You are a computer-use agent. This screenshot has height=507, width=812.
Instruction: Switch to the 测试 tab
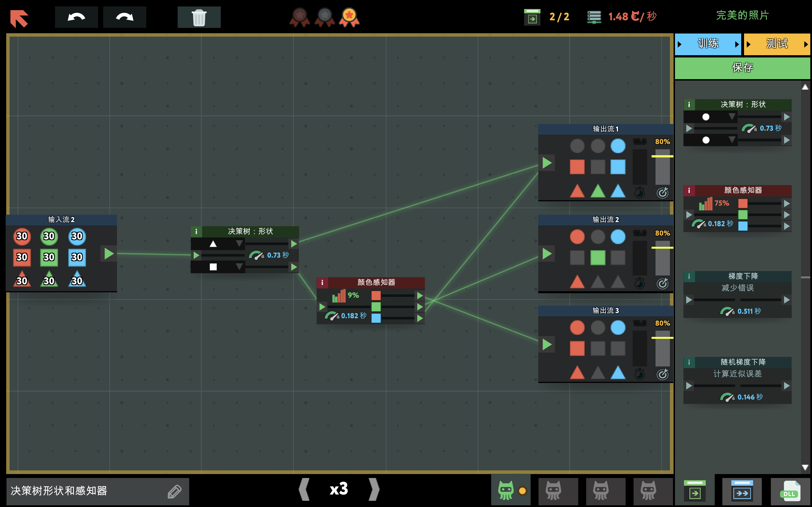pos(776,44)
